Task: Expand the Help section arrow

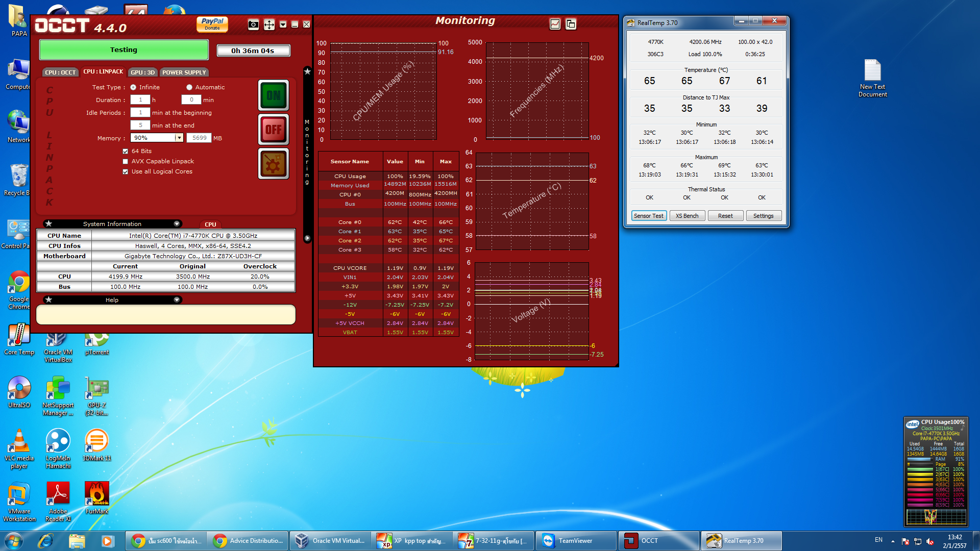Action: point(177,300)
